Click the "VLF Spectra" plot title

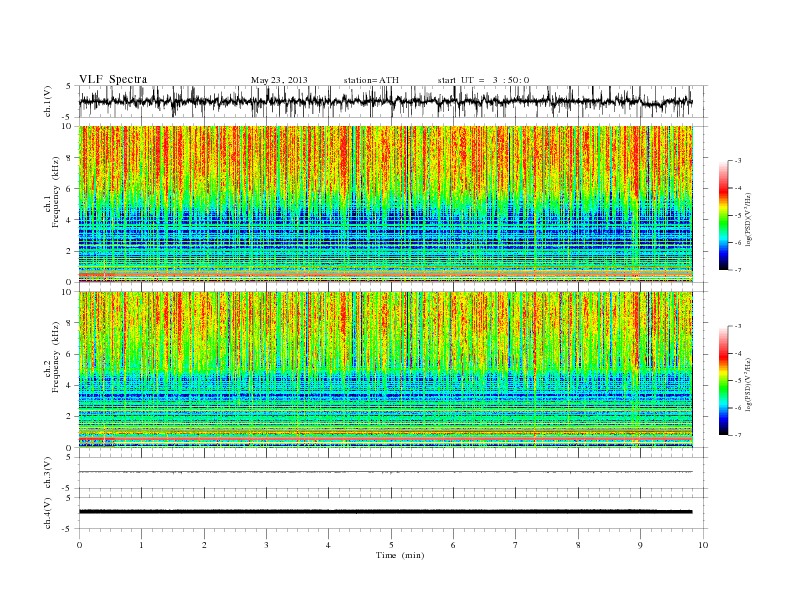coord(113,79)
